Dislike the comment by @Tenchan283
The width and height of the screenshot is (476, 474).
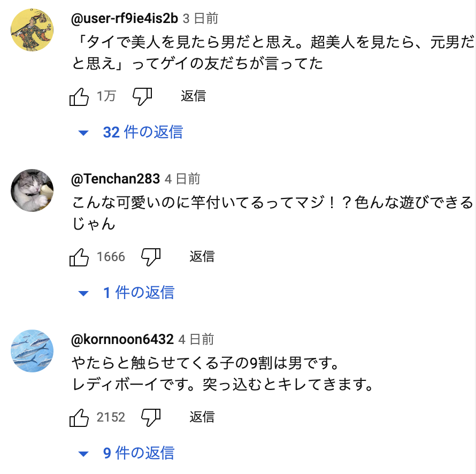(151, 257)
